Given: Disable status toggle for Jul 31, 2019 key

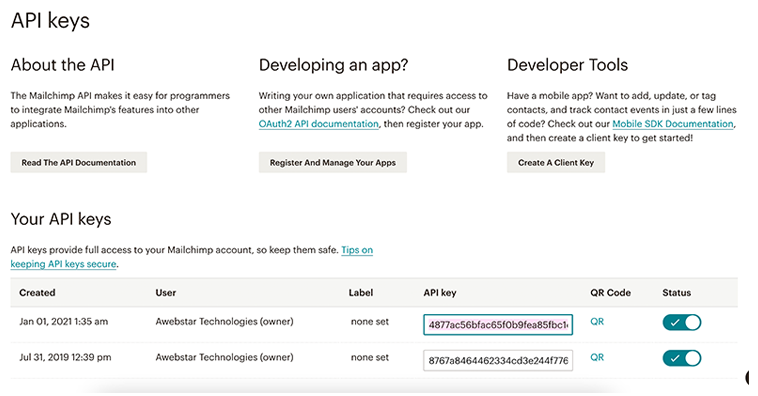Looking at the screenshot, I should click(x=682, y=358).
